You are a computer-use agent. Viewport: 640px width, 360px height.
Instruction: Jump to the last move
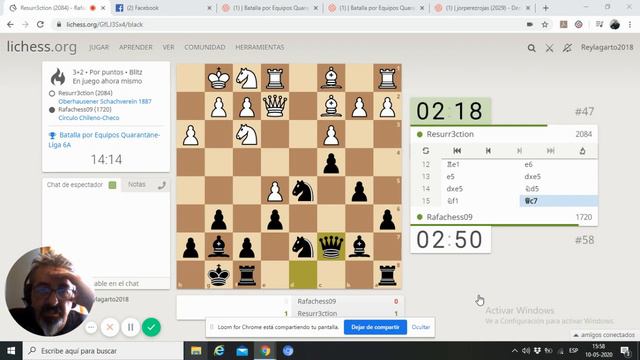[x=551, y=151]
